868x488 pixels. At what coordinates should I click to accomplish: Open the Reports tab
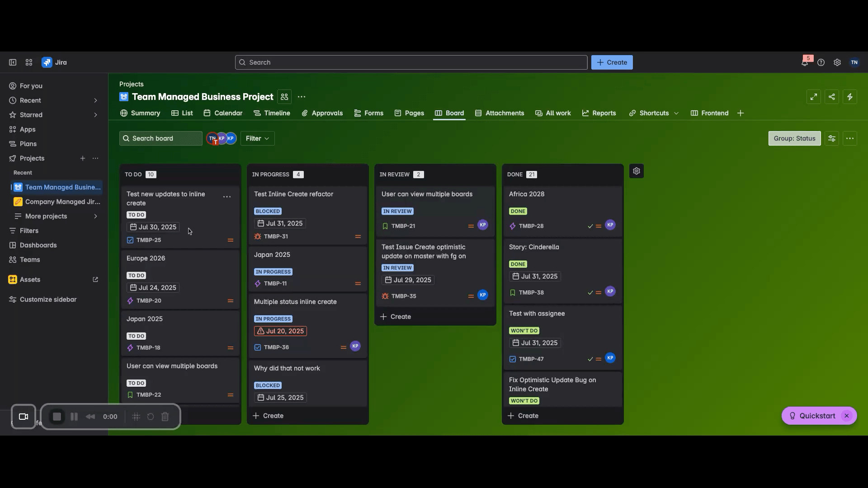599,113
